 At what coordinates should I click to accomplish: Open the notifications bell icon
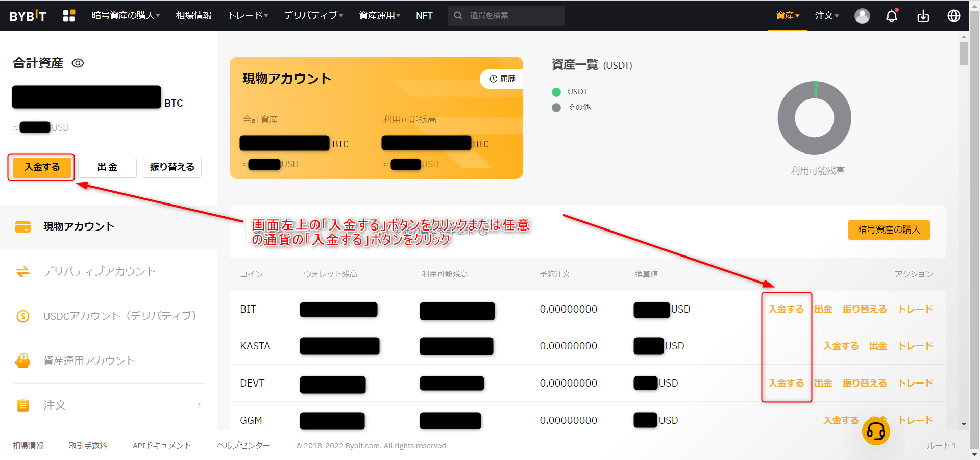pyautogui.click(x=892, y=16)
